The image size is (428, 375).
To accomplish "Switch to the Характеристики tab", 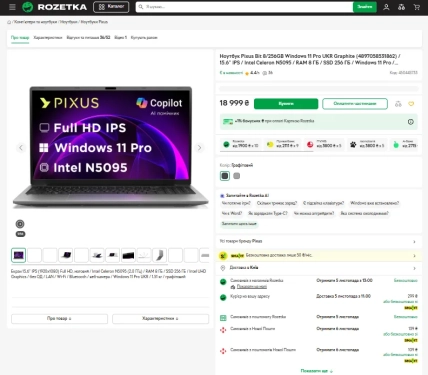I will [48, 38].
